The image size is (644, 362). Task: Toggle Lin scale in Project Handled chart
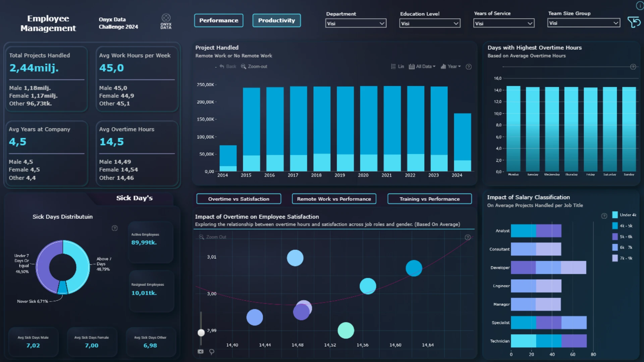(397, 66)
